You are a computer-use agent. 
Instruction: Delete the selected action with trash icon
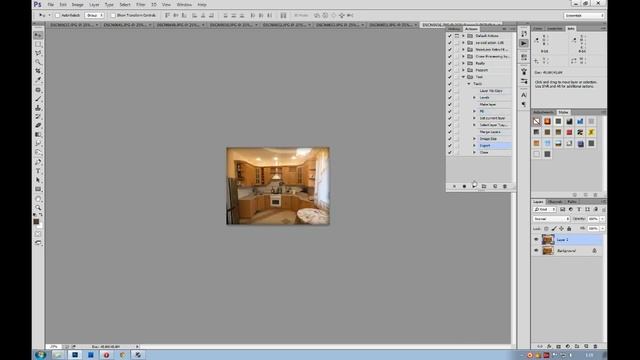point(505,186)
